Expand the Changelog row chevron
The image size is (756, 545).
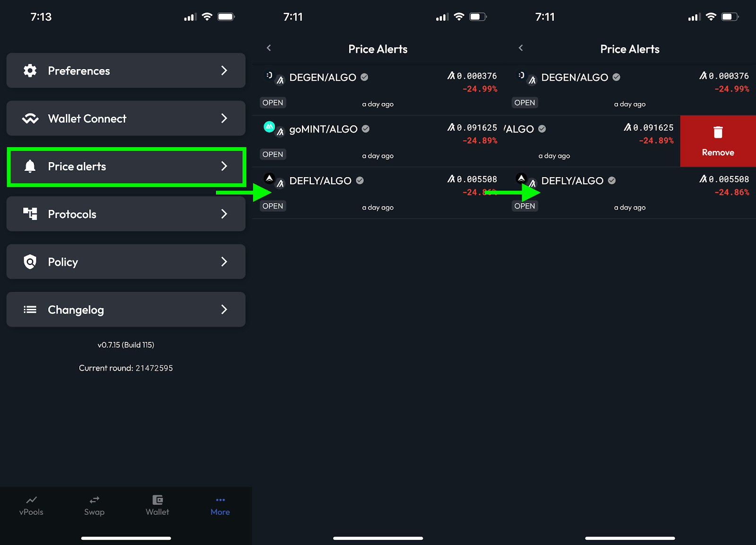224,309
